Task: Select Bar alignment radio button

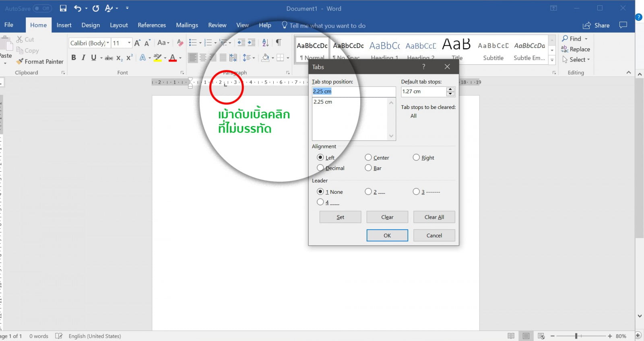Action: (x=368, y=168)
